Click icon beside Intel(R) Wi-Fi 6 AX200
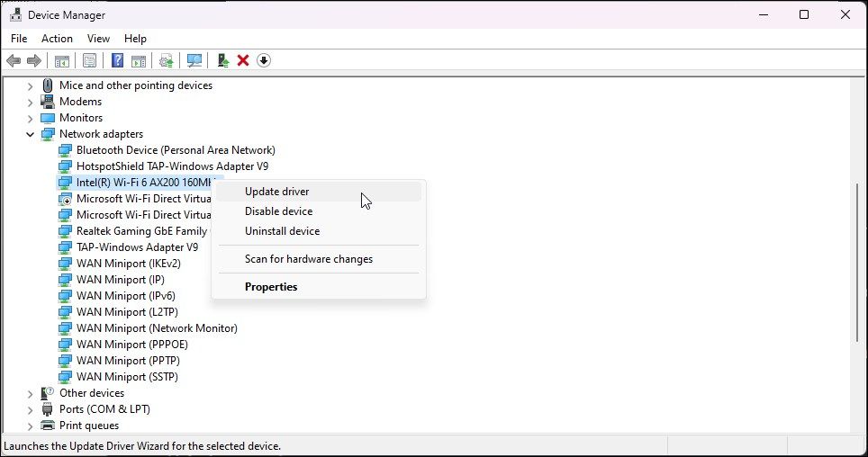 (x=65, y=183)
